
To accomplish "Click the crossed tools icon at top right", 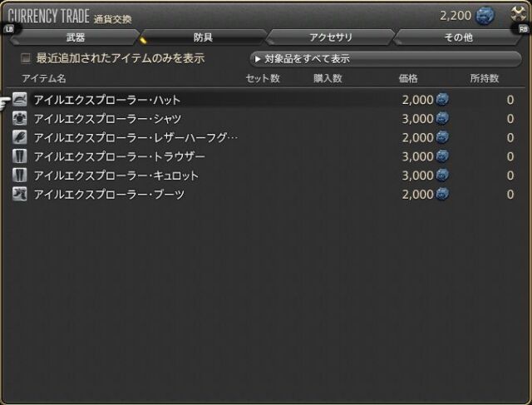I will [x=518, y=15].
